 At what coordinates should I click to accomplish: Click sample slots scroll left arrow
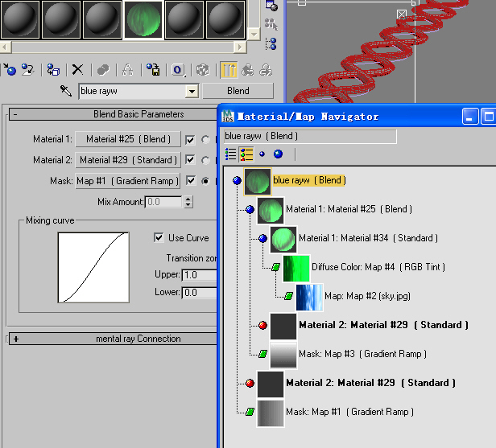point(6,47)
